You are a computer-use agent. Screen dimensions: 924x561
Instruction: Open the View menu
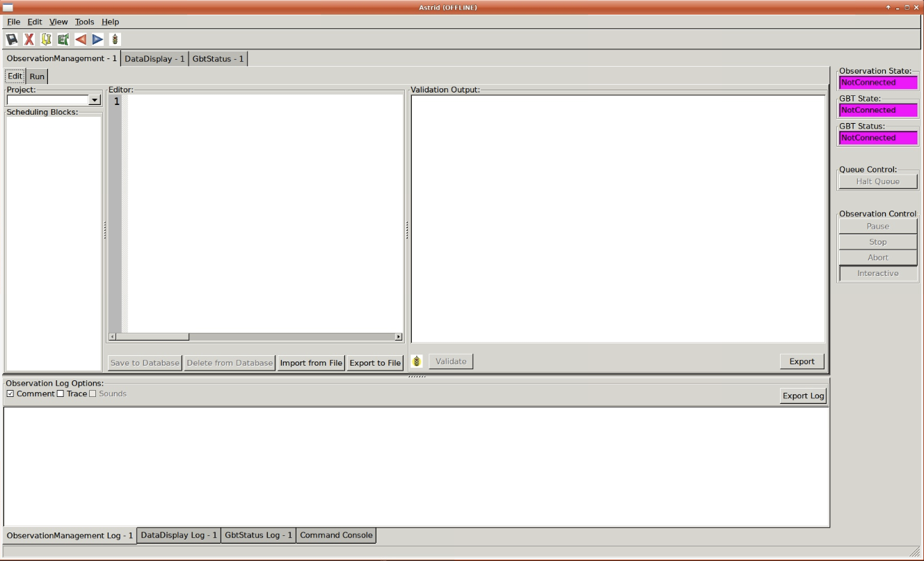(58, 22)
